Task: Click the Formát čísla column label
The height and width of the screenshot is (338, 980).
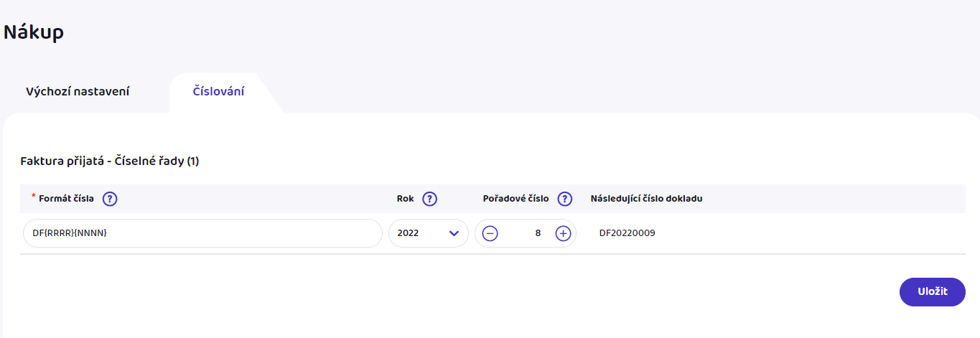Action: pos(67,199)
